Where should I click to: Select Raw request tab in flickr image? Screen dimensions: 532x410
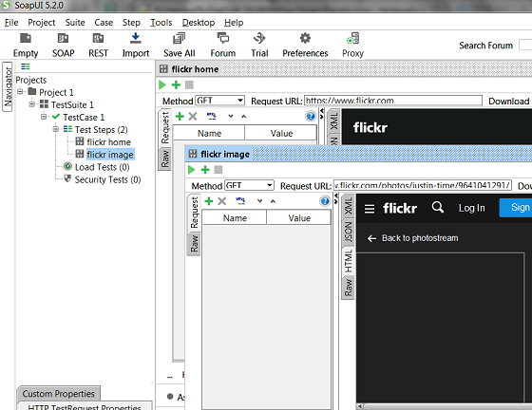(x=194, y=243)
